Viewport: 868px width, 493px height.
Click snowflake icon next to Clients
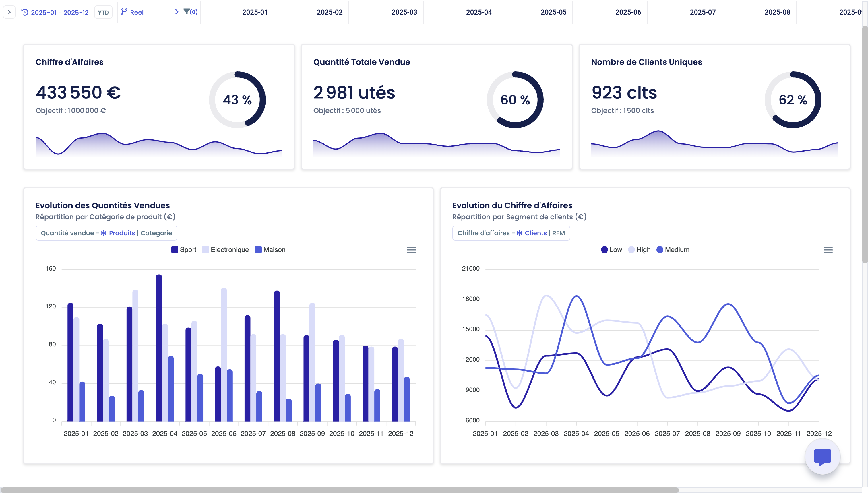tap(519, 233)
